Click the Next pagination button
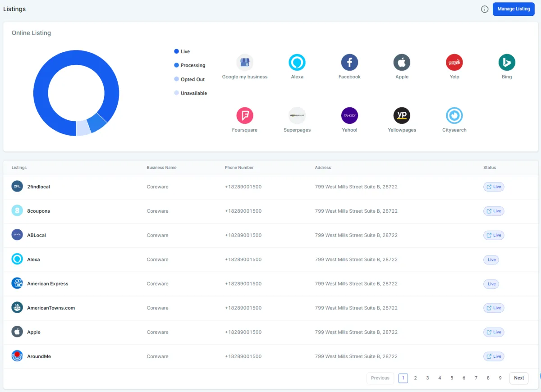The width and height of the screenshot is (541, 392). click(x=519, y=378)
